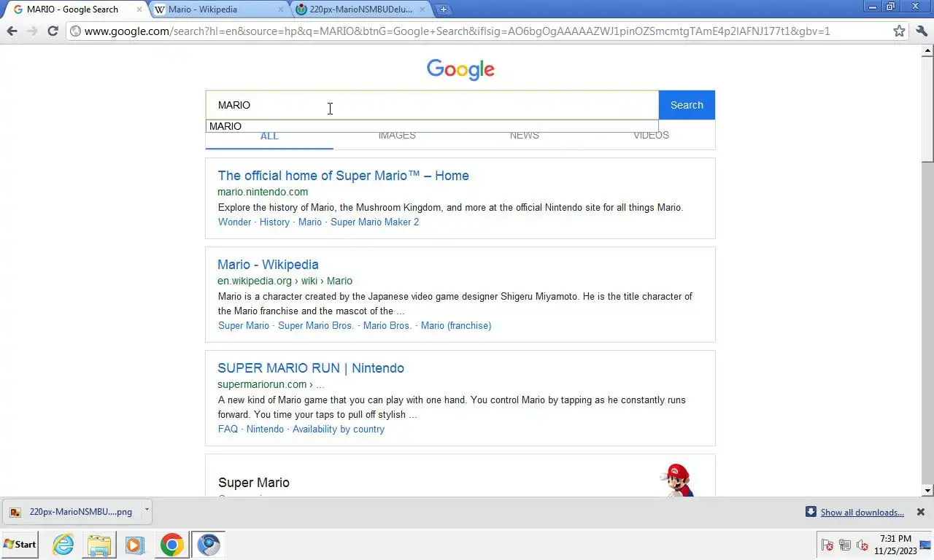Screen dimensions: 934x560
Task: Open the History sitelink
Action: (x=274, y=222)
